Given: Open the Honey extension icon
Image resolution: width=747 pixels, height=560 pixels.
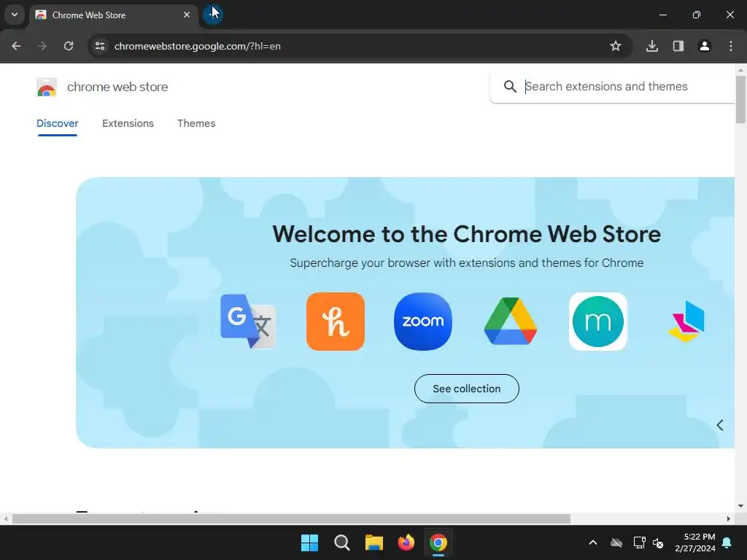Looking at the screenshot, I should (x=336, y=322).
